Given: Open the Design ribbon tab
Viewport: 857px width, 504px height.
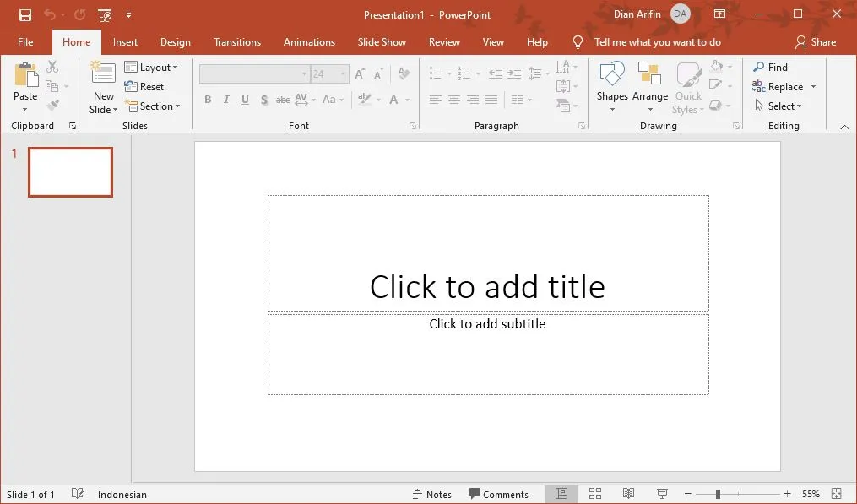Looking at the screenshot, I should coord(175,41).
